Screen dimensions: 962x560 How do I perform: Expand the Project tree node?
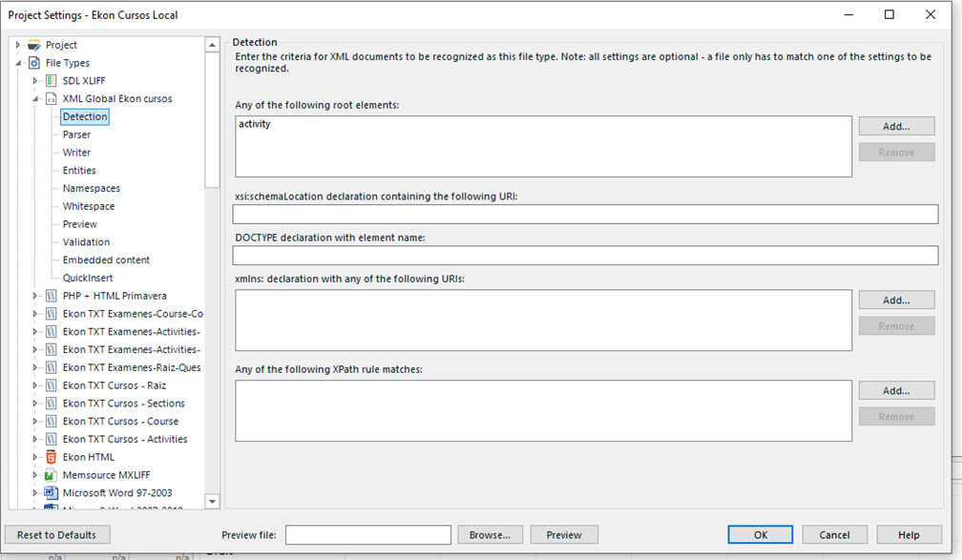click(18, 45)
